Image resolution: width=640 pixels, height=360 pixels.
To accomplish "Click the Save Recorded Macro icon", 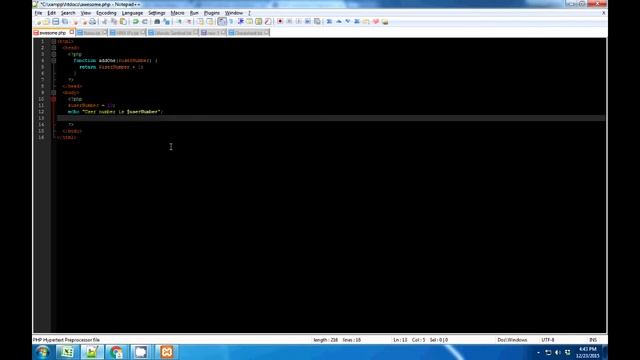I will tap(317, 22).
